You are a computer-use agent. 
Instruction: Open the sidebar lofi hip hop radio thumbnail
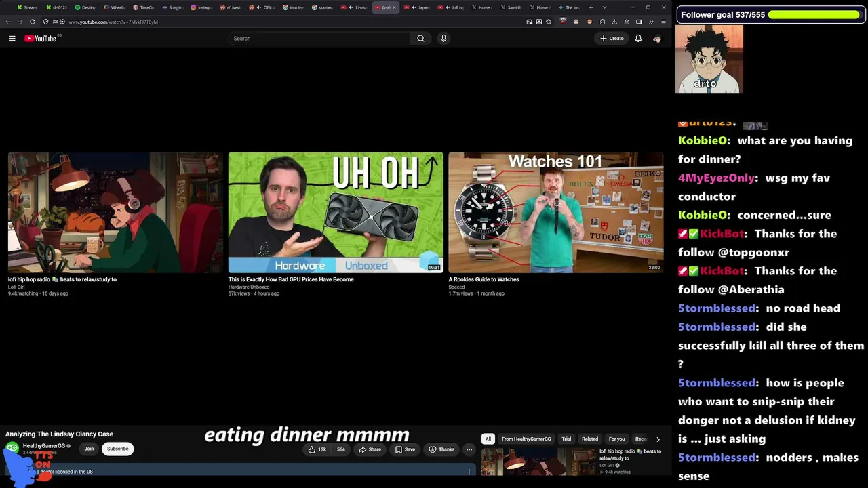click(x=538, y=462)
